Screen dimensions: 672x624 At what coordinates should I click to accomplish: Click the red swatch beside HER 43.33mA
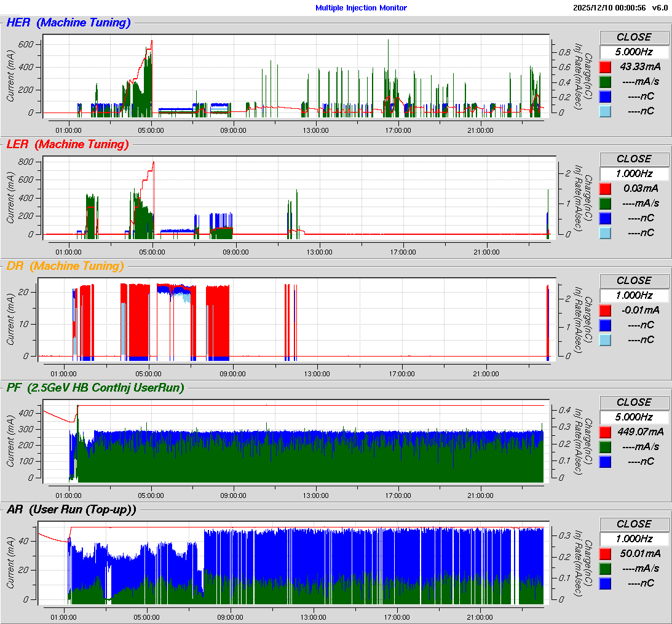[x=606, y=67]
